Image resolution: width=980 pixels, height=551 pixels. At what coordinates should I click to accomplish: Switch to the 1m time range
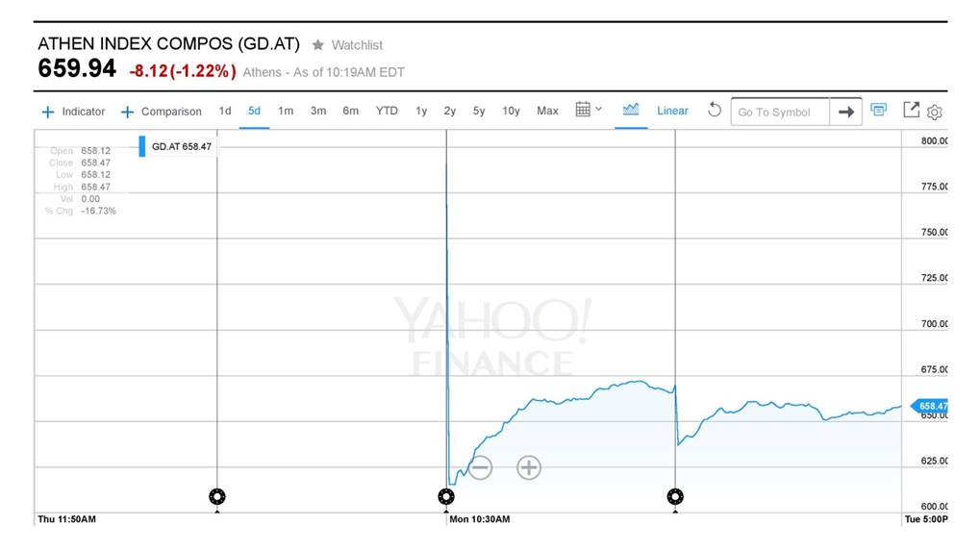click(286, 111)
